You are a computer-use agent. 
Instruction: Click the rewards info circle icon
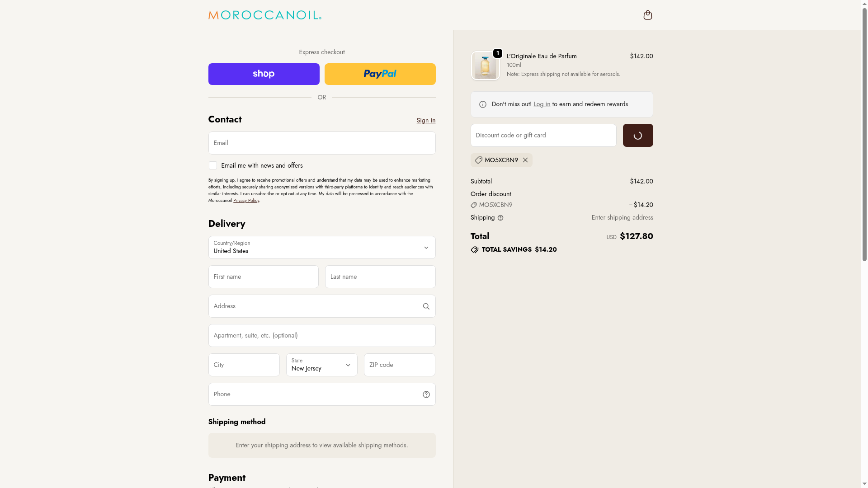[x=483, y=104]
